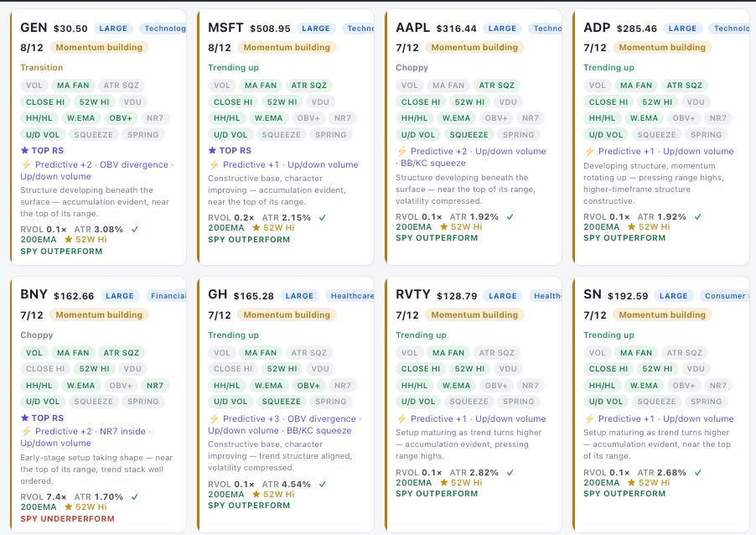Click the lightning bolt Predictive icon on ADP card
The height and width of the screenshot is (535, 756).
[589, 151]
